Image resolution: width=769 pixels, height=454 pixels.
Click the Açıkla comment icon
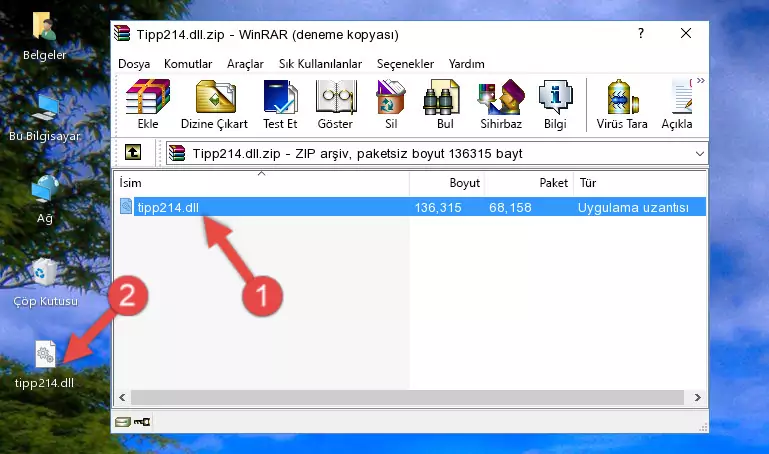point(677,104)
